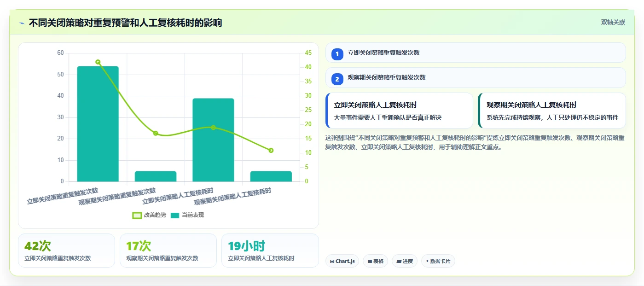644x286 pixels.
Task: Click the lightning icon beside the title
Action: tap(22, 23)
